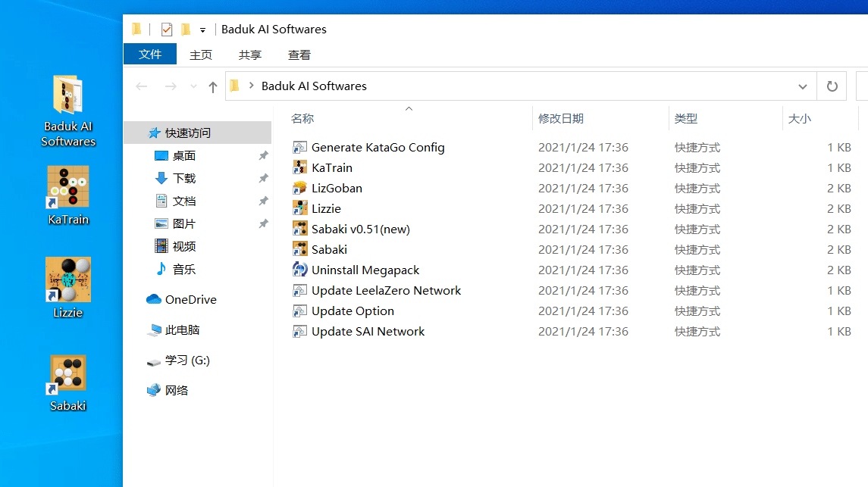Go forward with the forward arrow

[171, 86]
